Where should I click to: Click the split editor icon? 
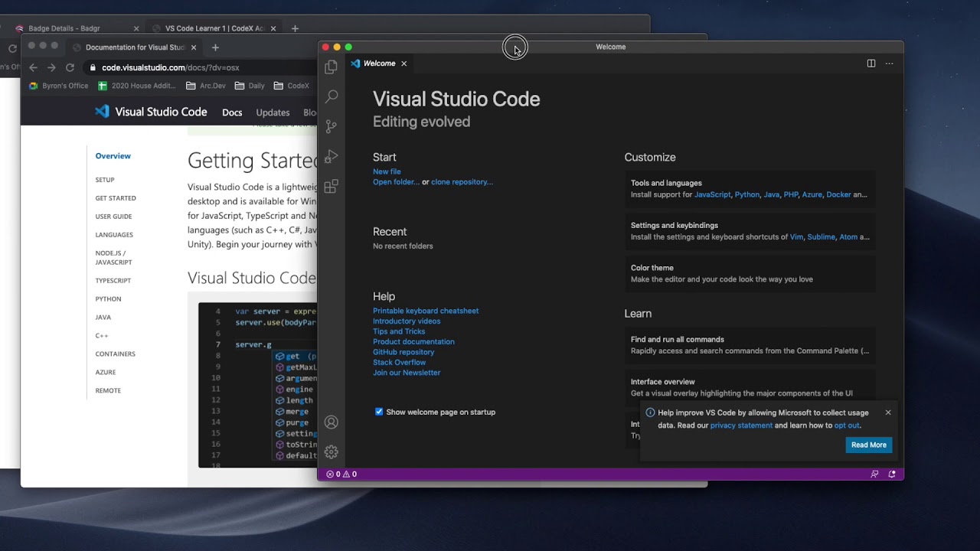871,64
